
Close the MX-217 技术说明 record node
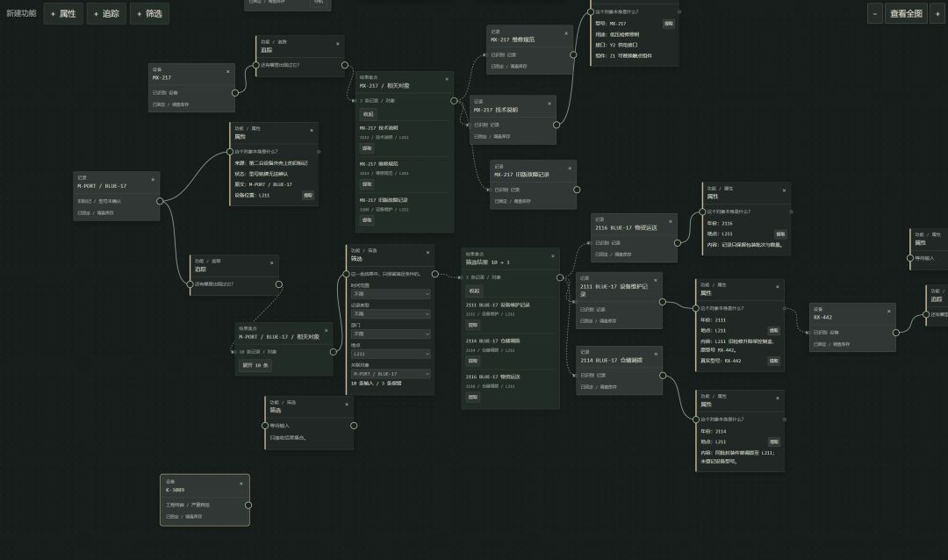click(x=549, y=104)
